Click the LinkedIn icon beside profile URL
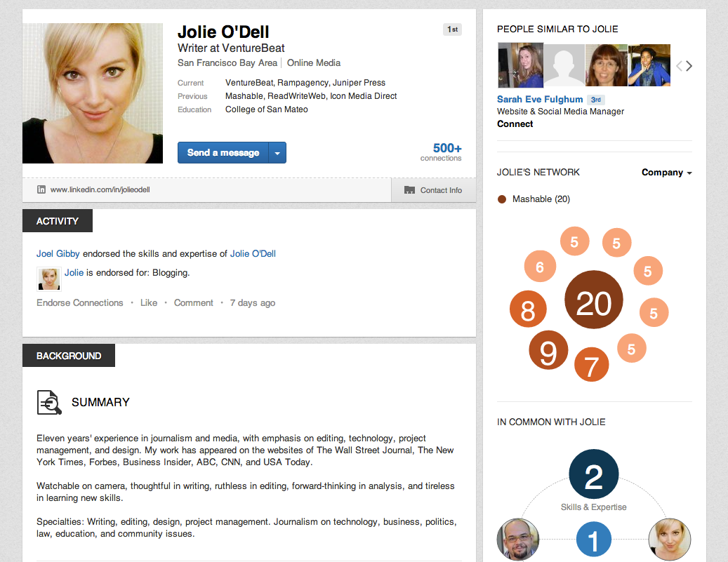 tap(41, 189)
